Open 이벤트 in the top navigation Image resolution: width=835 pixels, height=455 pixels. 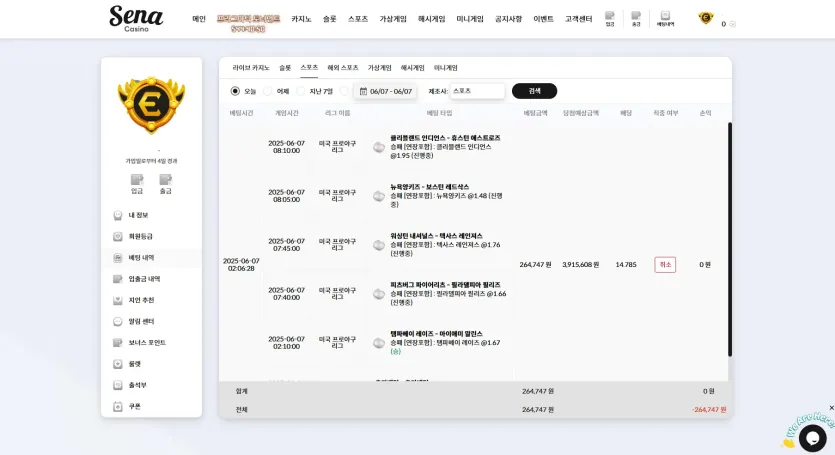(543, 19)
